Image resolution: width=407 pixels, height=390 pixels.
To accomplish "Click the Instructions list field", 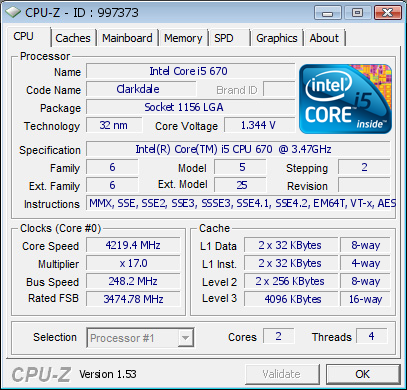I will coord(238,203).
